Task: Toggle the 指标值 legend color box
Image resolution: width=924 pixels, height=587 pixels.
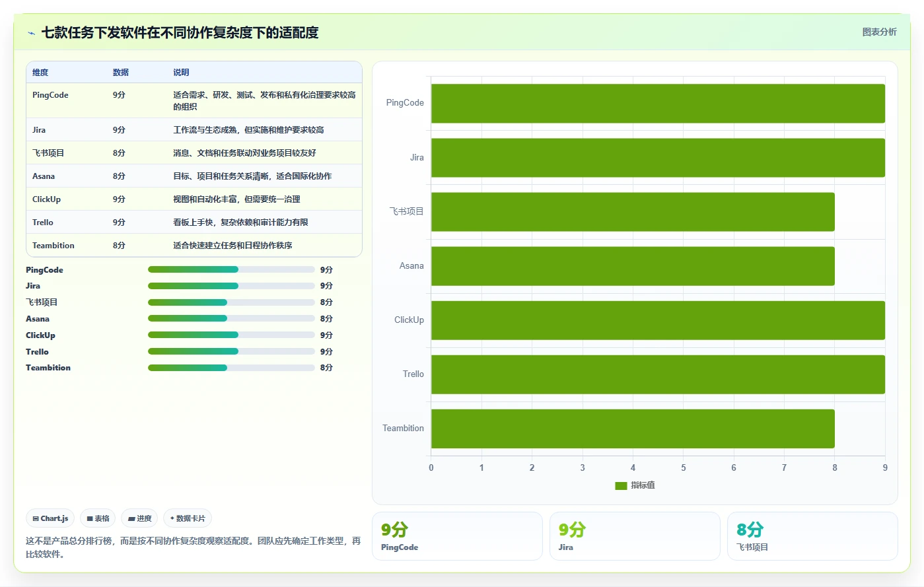Action: pos(621,485)
